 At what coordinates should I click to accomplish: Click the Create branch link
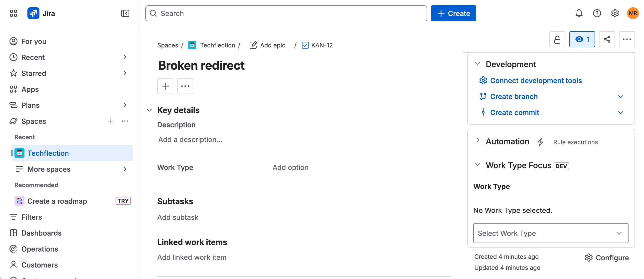(514, 97)
